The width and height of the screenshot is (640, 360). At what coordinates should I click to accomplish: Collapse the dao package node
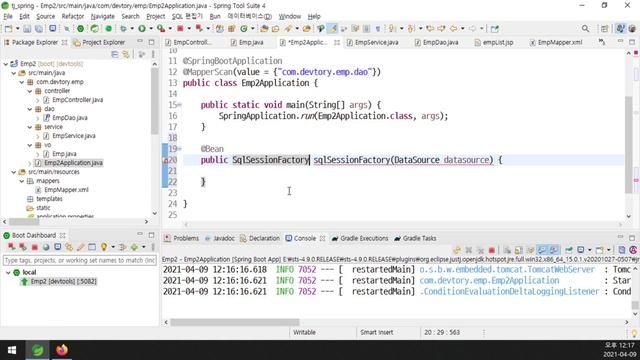click(x=30, y=109)
